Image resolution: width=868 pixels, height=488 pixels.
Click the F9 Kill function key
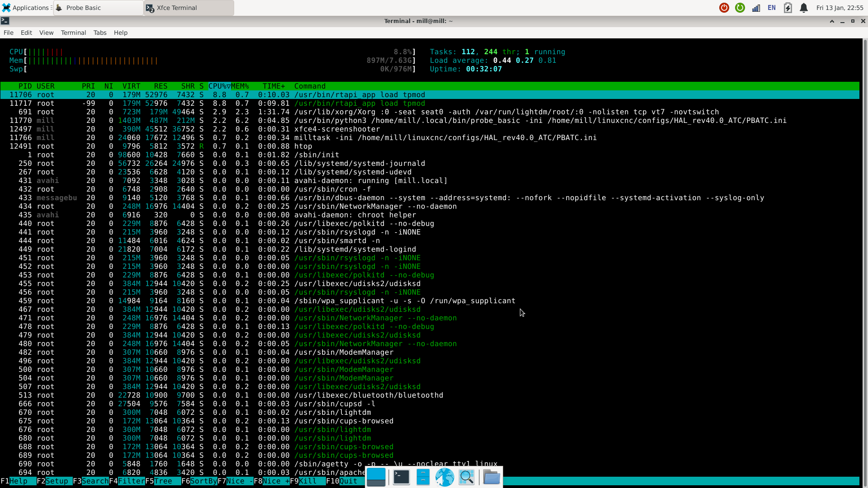coord(307,481)
